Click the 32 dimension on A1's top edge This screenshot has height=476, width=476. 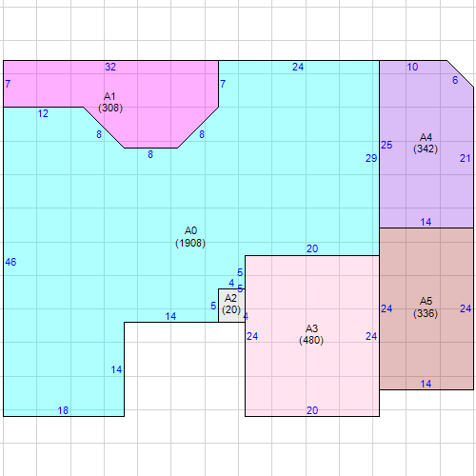tap(110, 67)
